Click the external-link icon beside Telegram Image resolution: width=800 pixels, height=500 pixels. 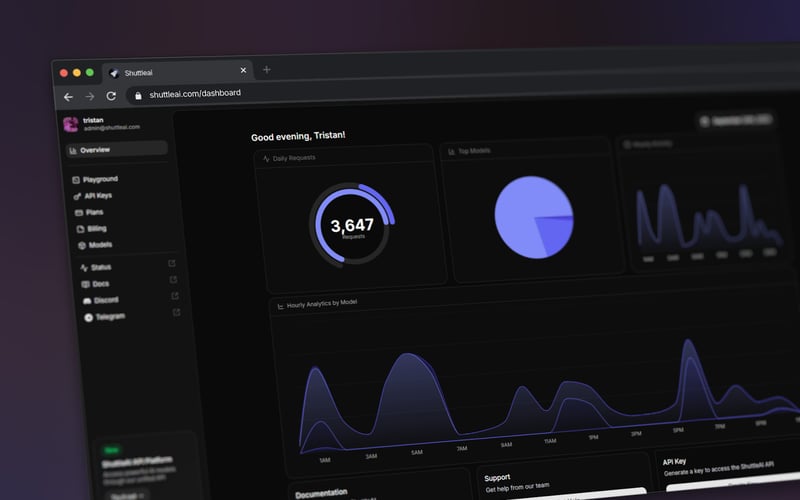[177, 312]
